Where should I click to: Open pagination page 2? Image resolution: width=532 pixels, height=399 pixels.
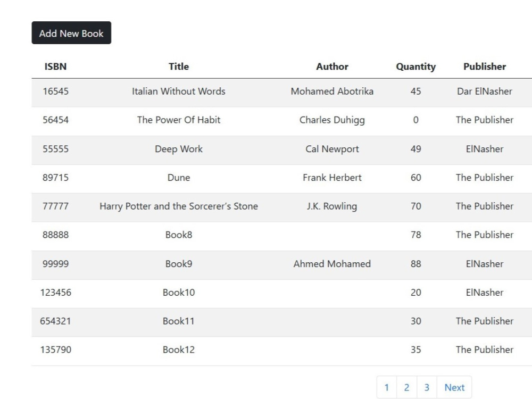click(x=406, y=387)
